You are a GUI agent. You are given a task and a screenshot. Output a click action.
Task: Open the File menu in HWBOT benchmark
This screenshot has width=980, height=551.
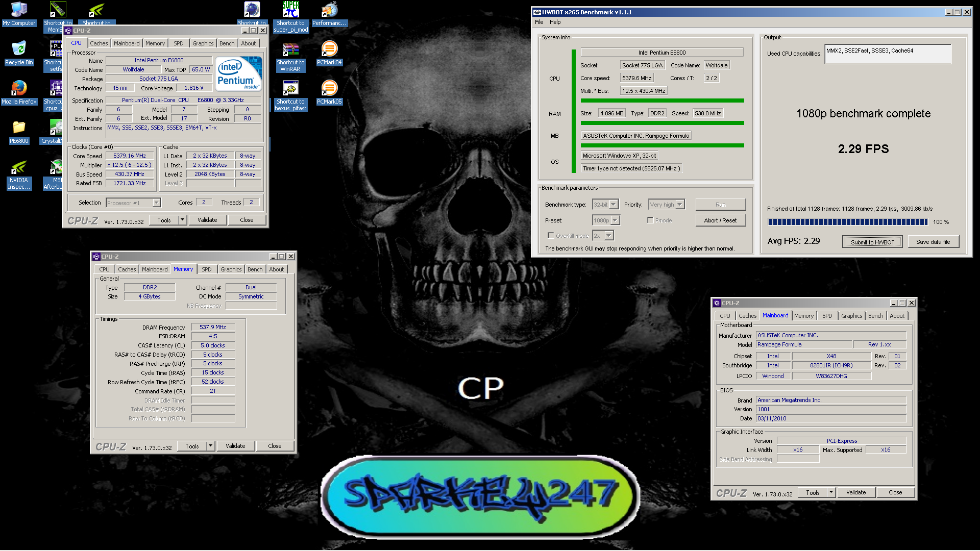539,22
